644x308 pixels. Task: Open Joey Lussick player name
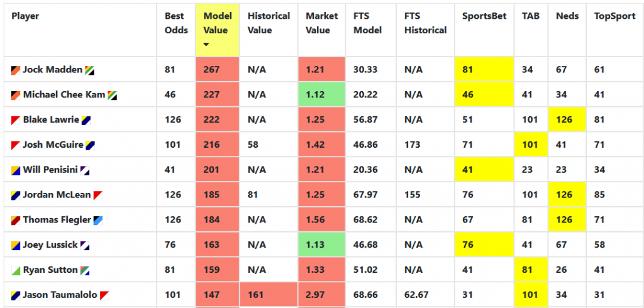[x=50, y=245]
